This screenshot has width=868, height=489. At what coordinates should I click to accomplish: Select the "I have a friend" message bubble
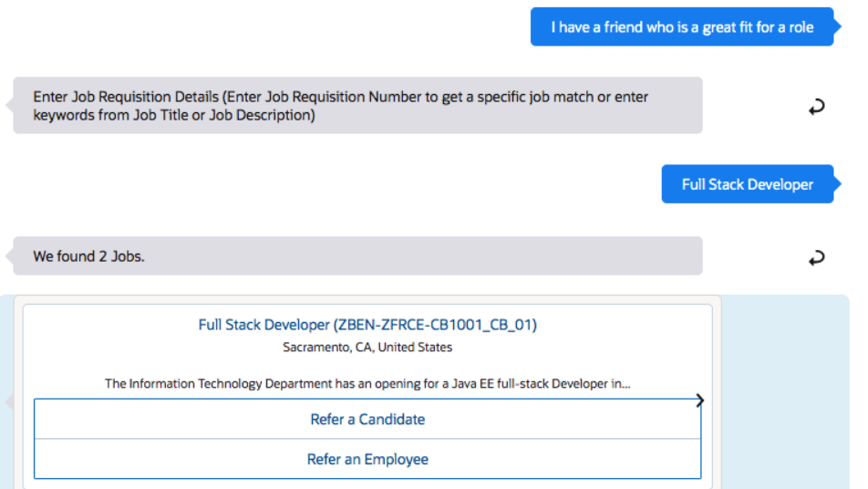click(x=681, y=27)
